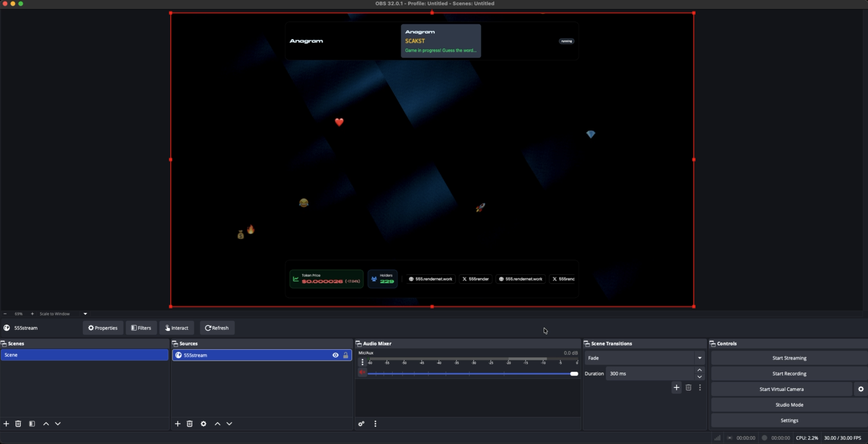Toggle lock on 555stream source

345,355
